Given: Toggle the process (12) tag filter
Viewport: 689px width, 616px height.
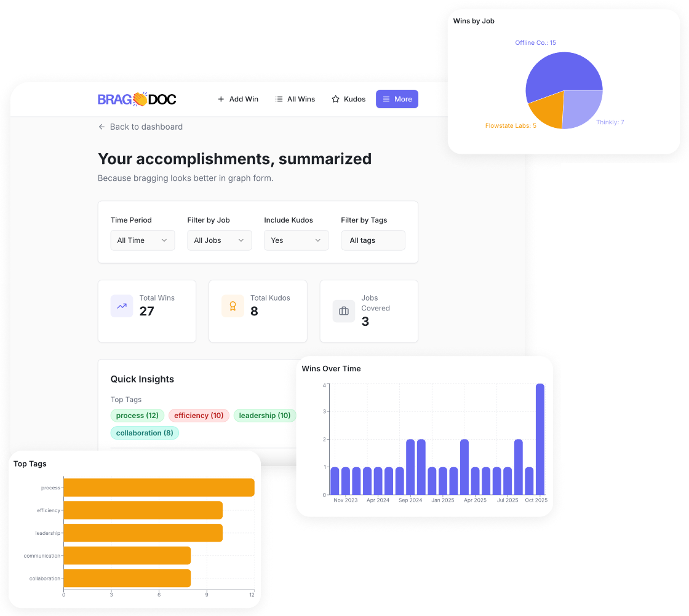Looking at the screenshot, I should [x=137, y=416].
